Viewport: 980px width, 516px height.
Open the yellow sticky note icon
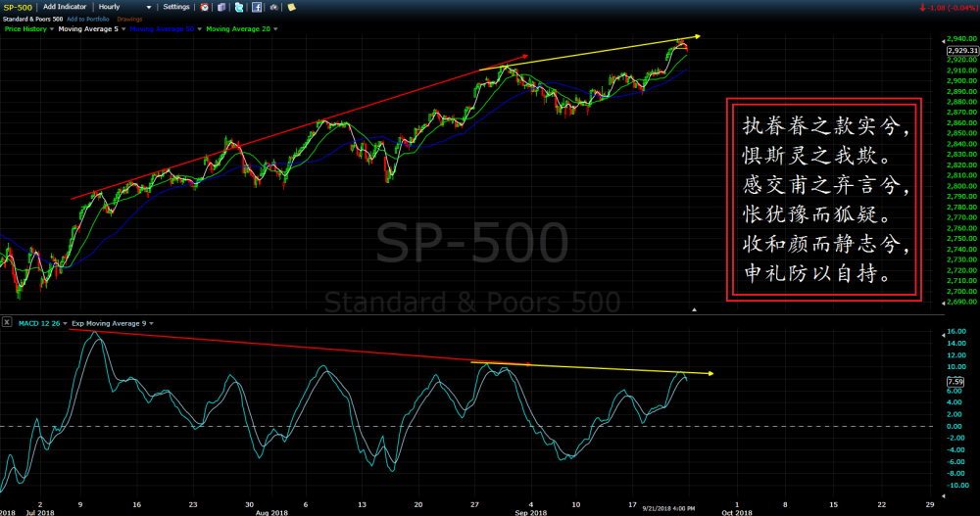tap(291, 8)
